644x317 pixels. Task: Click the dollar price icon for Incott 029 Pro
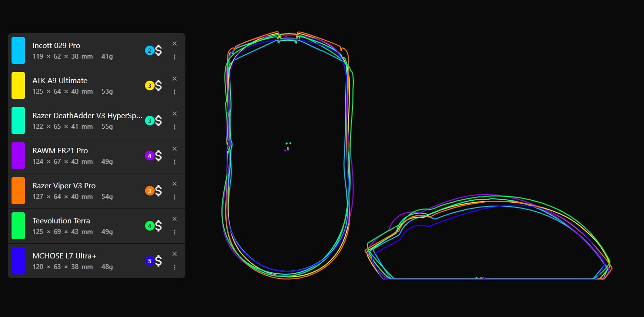[x=158, y=50]
